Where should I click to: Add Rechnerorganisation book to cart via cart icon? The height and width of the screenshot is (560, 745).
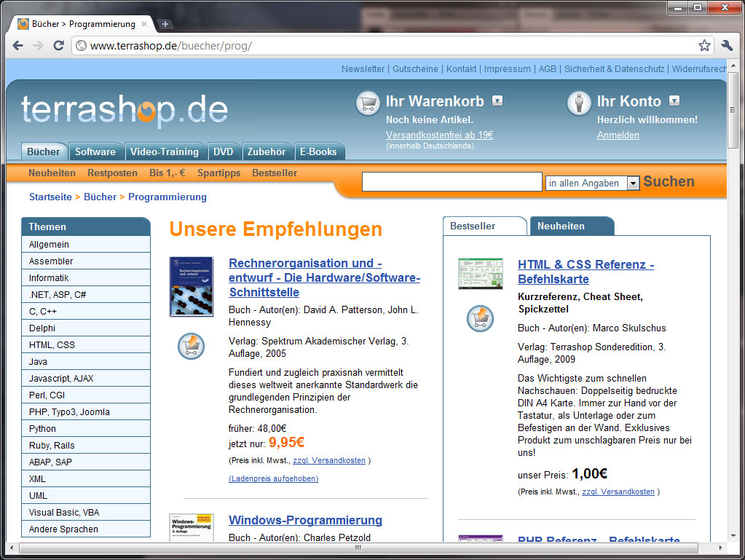pyautogui.click(x=191, y=346)
